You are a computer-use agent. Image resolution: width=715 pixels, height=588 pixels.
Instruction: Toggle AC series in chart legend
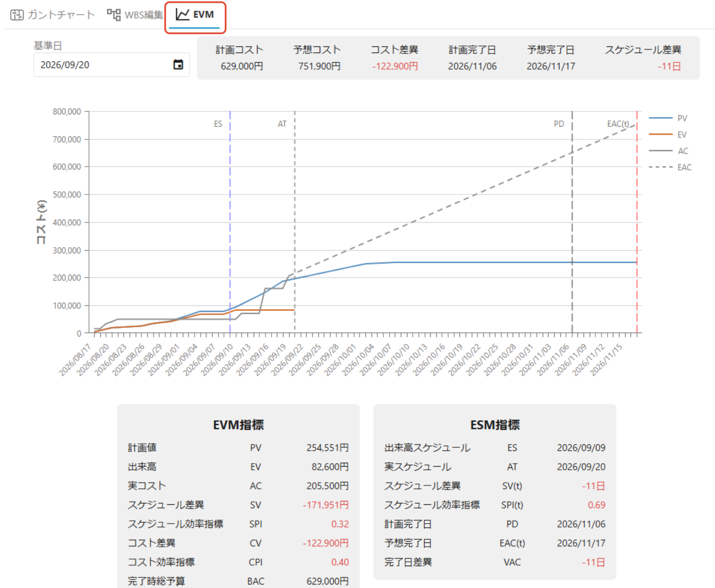click(669, 151)
